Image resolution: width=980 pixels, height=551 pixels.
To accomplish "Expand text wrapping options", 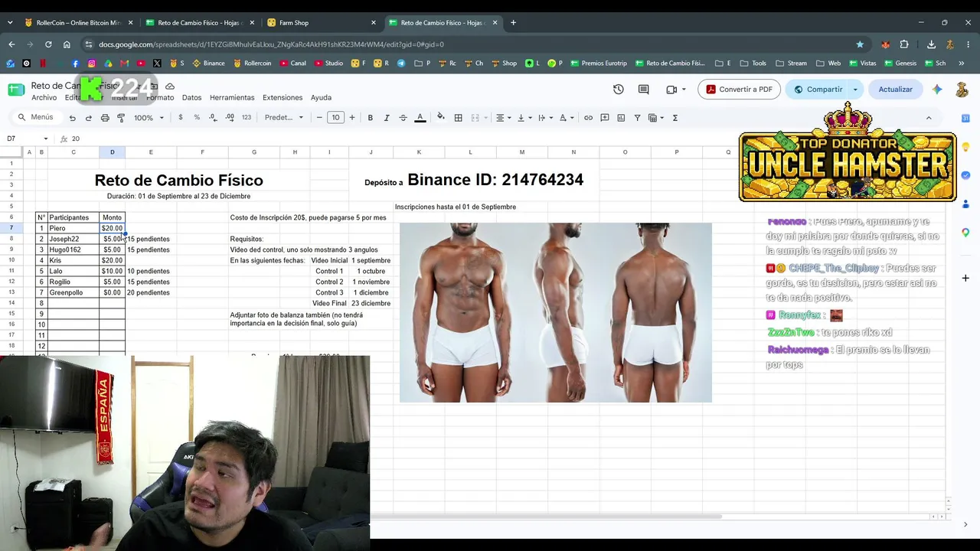I will [x=544, y=118].
